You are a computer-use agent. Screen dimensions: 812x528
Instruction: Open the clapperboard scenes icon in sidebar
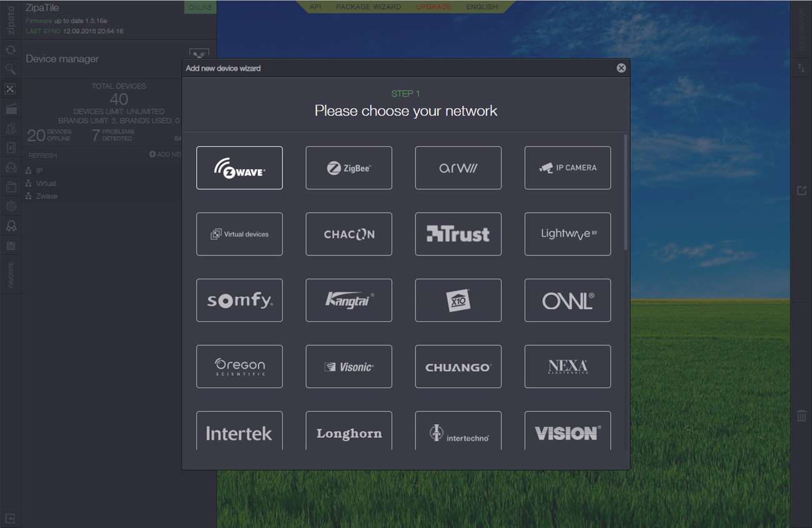pos(11,109)
